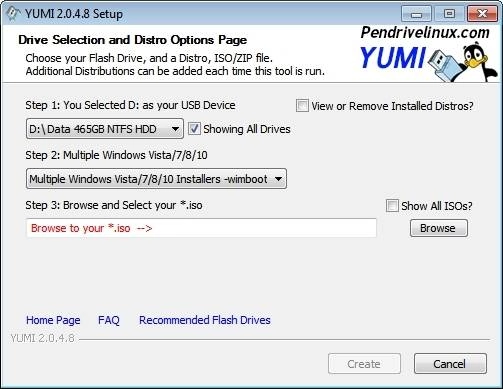This screenshot has width=503, height=389.
Task: Close the YUMI Setup window
Action: tap(482, 14)
